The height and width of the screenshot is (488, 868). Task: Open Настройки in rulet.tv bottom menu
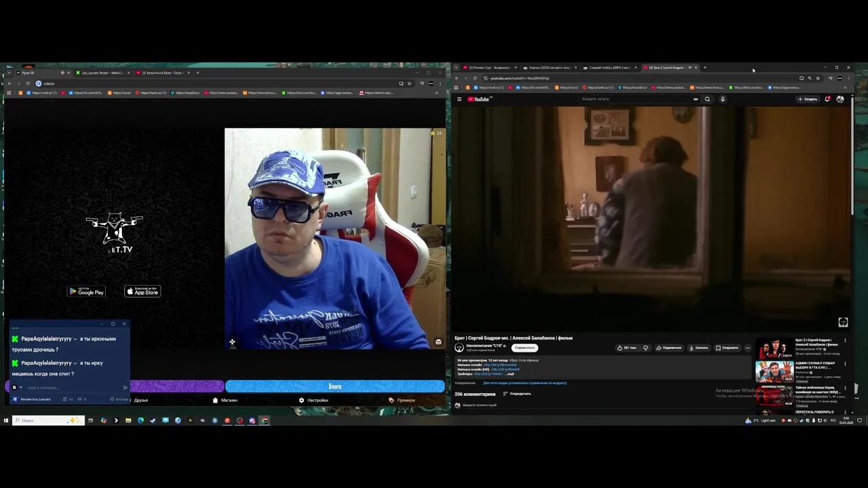pos(313,400)
